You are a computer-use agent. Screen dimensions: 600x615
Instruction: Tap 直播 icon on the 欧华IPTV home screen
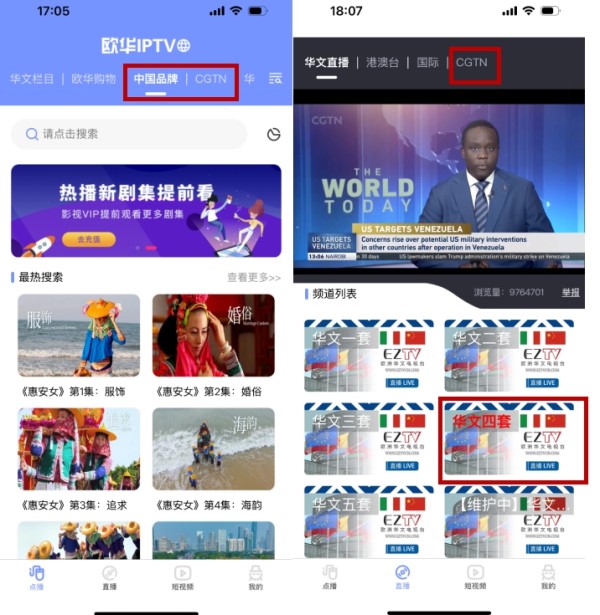(109, 578)
